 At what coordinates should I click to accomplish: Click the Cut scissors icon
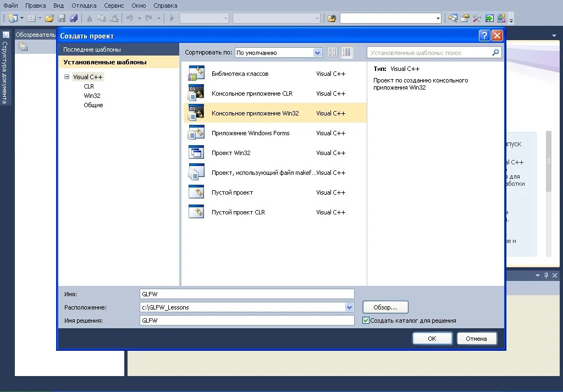[90, 18]
